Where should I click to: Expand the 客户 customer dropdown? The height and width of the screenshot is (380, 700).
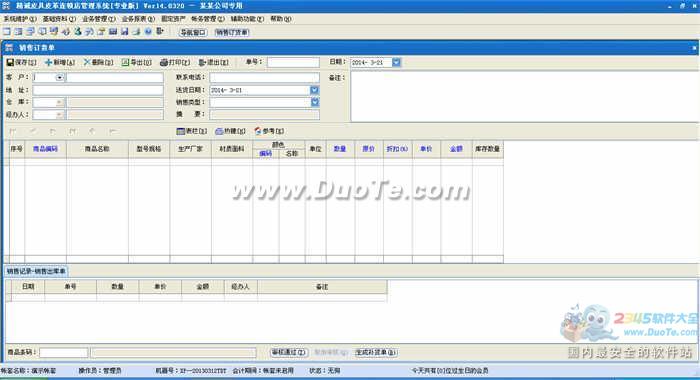[59, 78]
